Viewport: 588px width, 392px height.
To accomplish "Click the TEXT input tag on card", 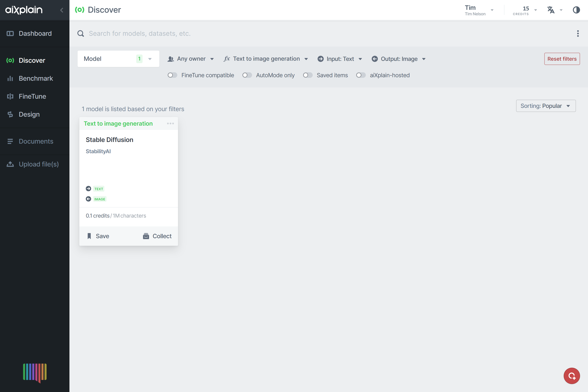I will [99, 189].
